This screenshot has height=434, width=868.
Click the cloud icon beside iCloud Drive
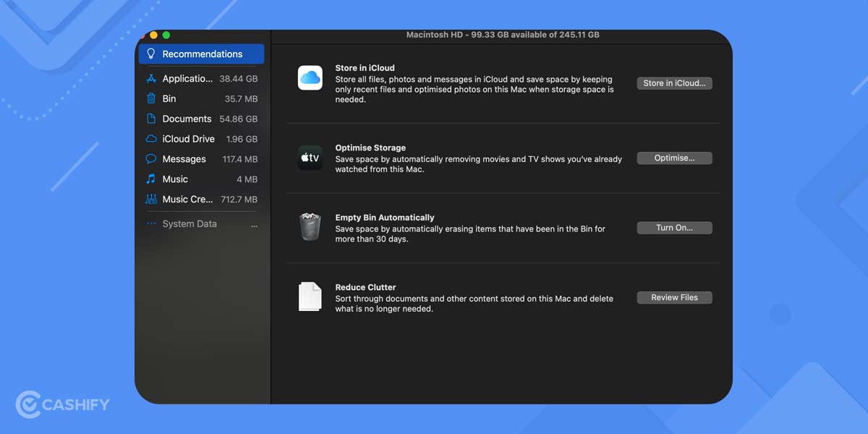(x=150, y=138)
